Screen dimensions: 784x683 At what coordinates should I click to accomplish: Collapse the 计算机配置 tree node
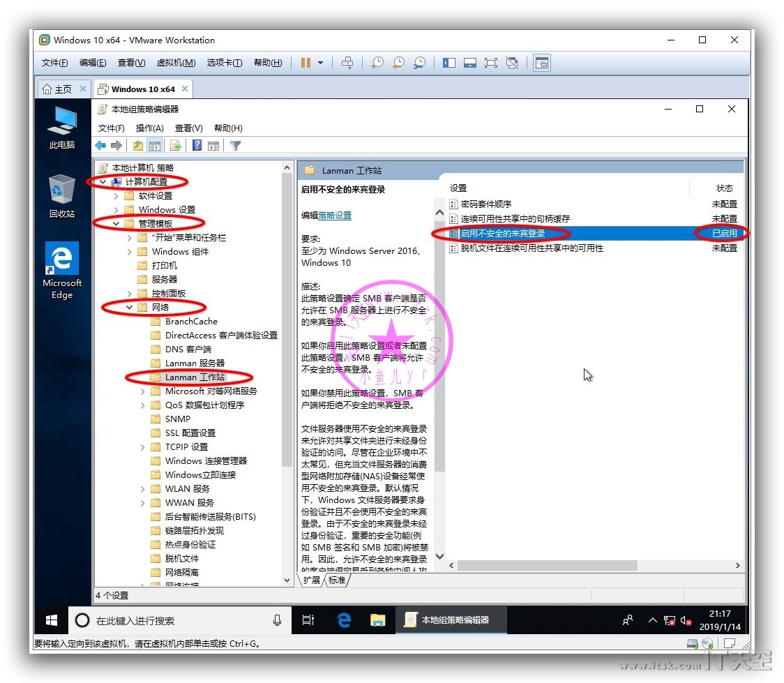click(x=103, y=182)
